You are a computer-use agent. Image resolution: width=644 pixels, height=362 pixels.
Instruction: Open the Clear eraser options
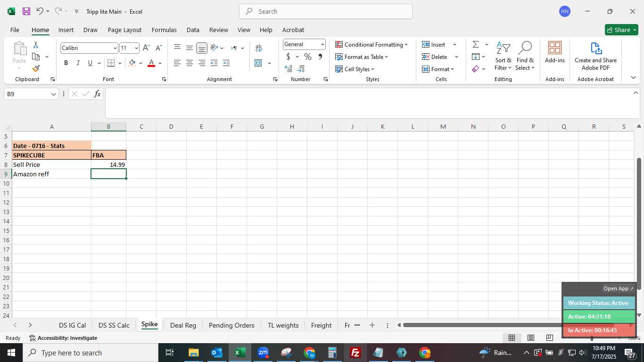click(x=476, y=69)
